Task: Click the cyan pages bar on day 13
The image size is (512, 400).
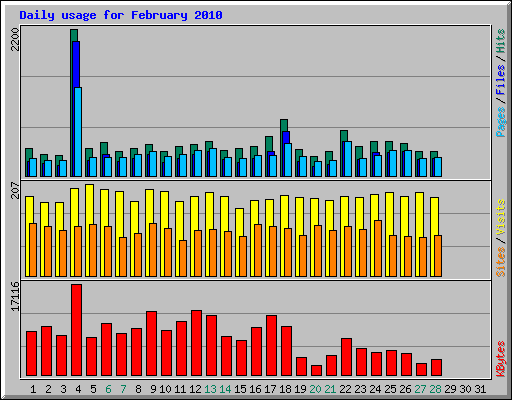Action: tap(213, 162)
